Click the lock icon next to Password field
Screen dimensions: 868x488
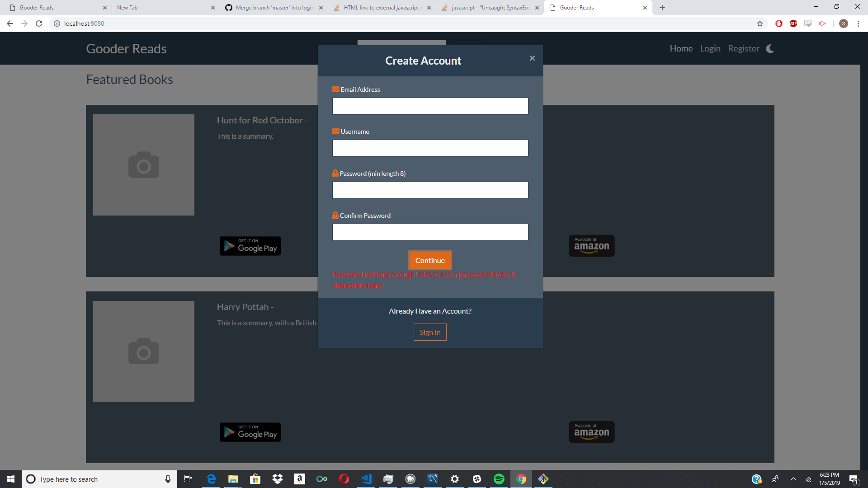[335, 173]
